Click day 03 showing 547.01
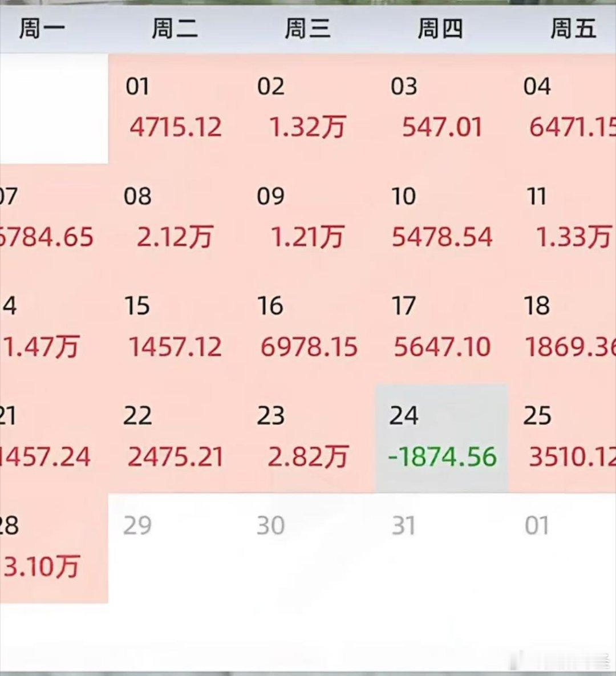616x676 pixels. 441,109
